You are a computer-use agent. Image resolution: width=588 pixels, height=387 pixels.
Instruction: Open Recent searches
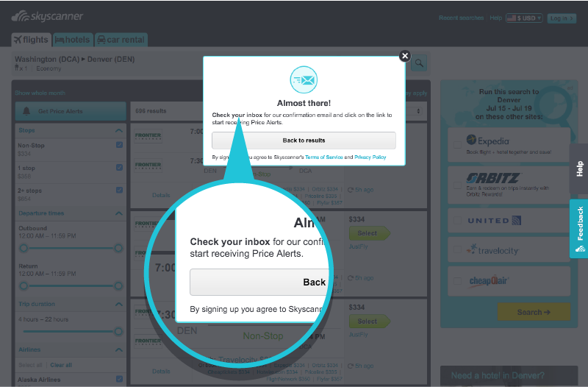coord(462,18)
